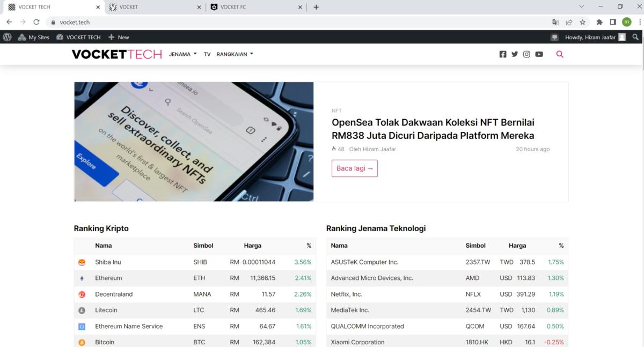This screenshot has width=644, height=347.
Task: Open the green profile avatar
Action: 626,22
